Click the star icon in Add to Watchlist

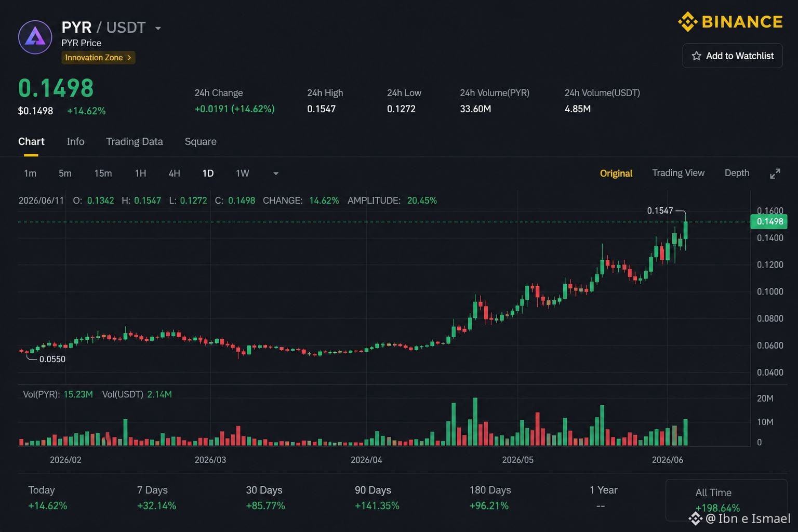pyautogui.click(x=696, y=56)
